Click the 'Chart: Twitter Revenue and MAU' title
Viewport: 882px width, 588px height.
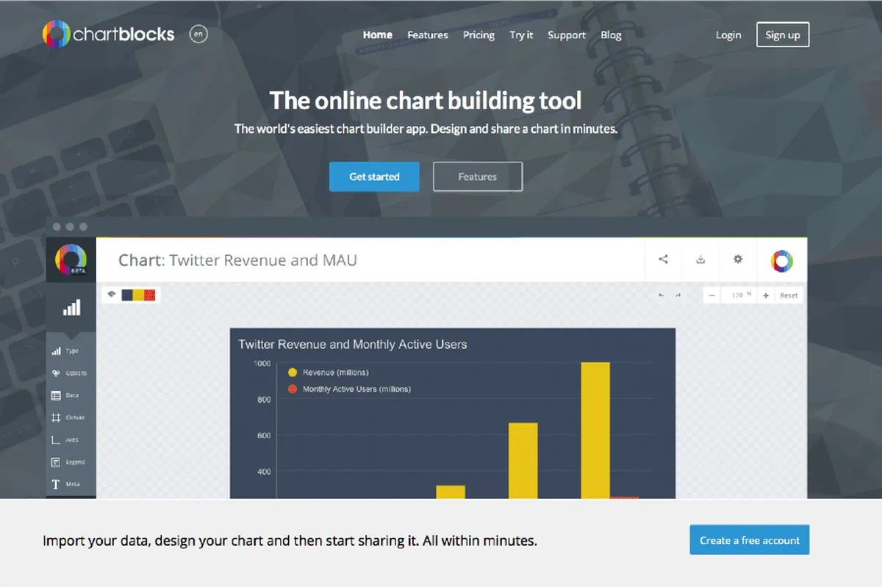pyautogui.click(x=237, y=260)
